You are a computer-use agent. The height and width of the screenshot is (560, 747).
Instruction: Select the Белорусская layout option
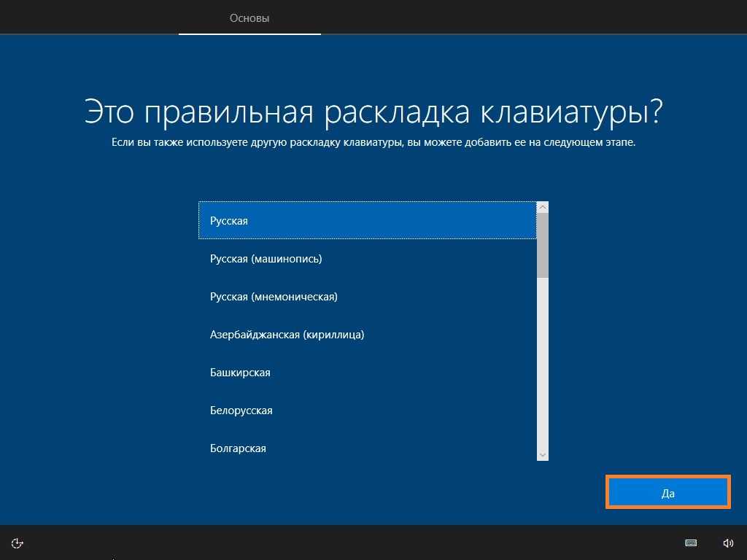[368, 411]
